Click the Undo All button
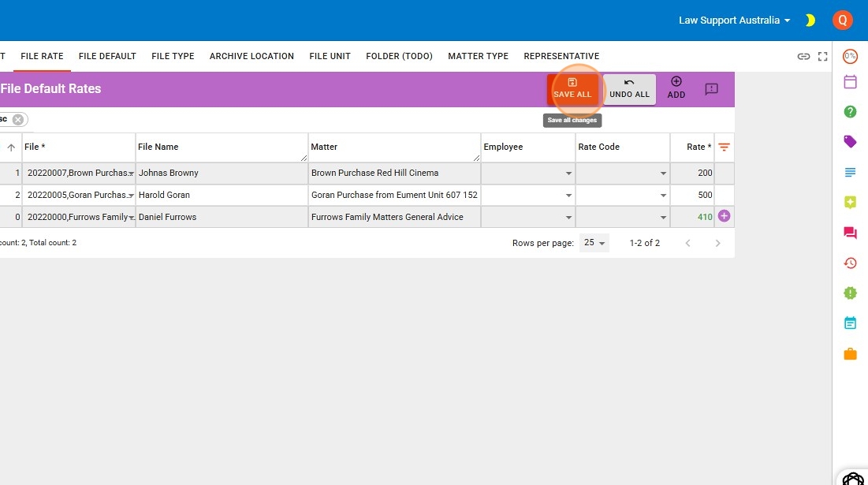 coord(629,88)
